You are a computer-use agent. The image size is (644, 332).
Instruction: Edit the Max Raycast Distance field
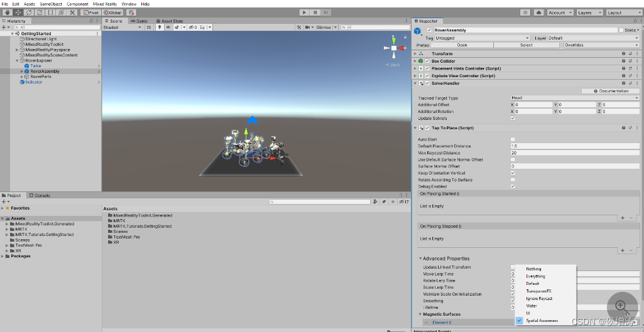click(575, 153)
